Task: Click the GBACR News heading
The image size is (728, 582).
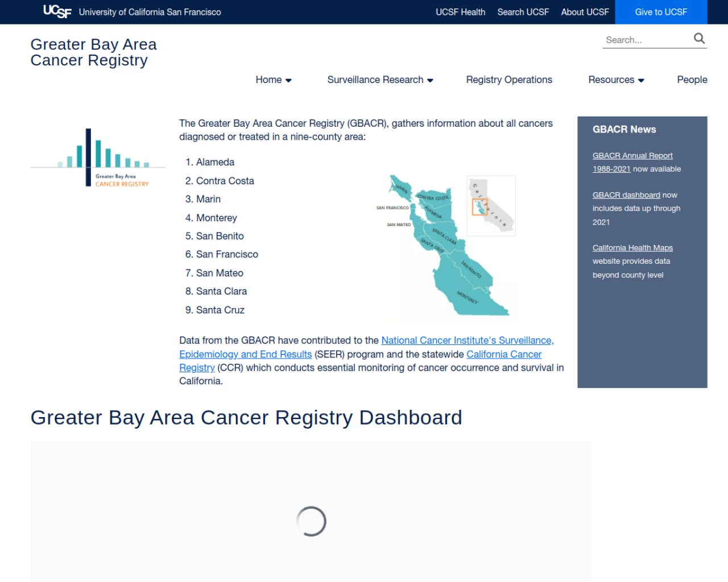Action: coord(624,130)
